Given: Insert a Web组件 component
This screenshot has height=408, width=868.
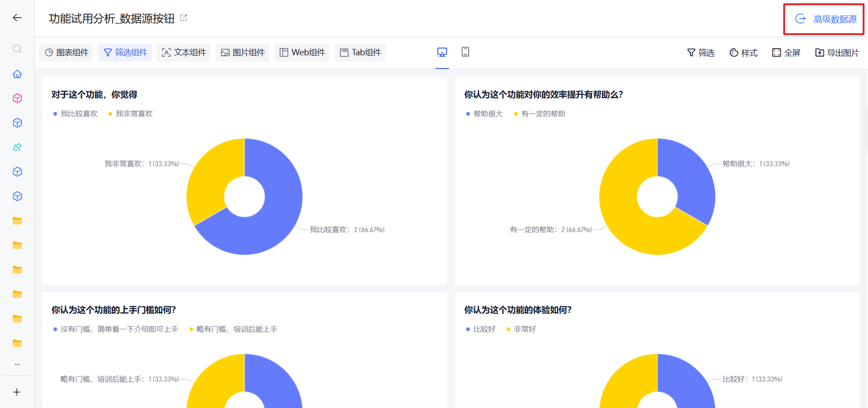Looking at the screenshot, I should click(x=302, y=53).
